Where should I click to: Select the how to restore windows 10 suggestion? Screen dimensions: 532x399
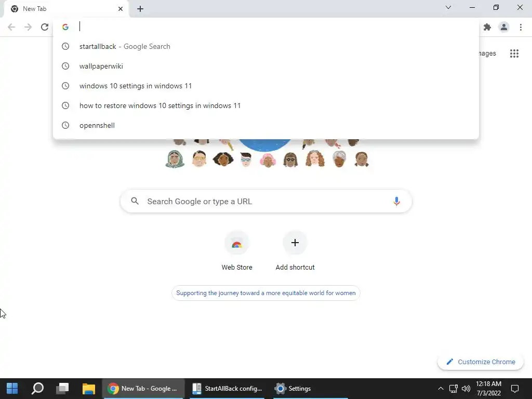tap(265, 105)
